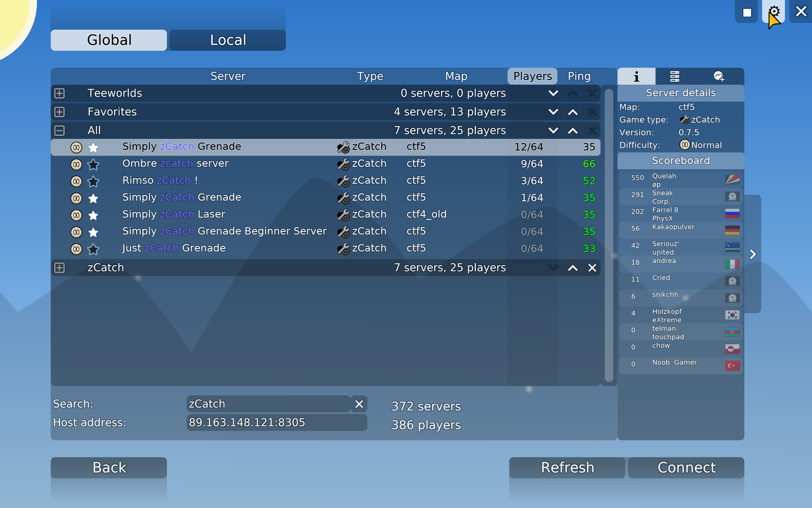Screen dimensions: 812x508
Task: Click the server list vertical scrollbar
Action: pos(609,235)
